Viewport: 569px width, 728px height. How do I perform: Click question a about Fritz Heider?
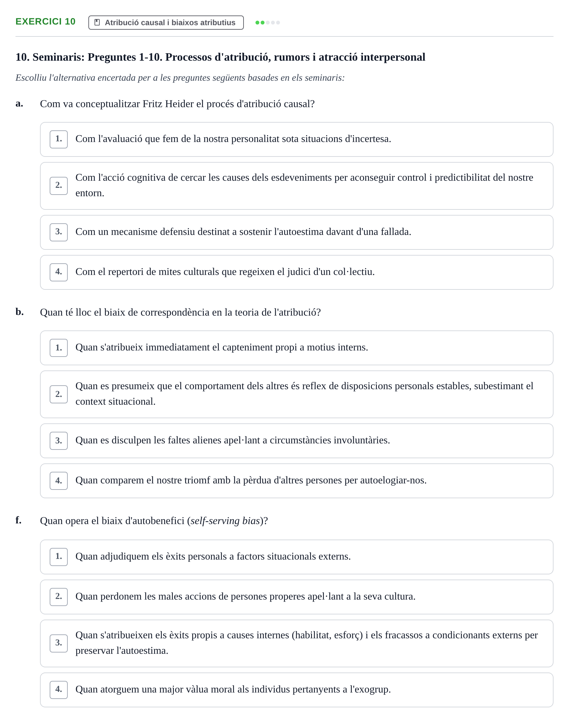tap(177, 104)
